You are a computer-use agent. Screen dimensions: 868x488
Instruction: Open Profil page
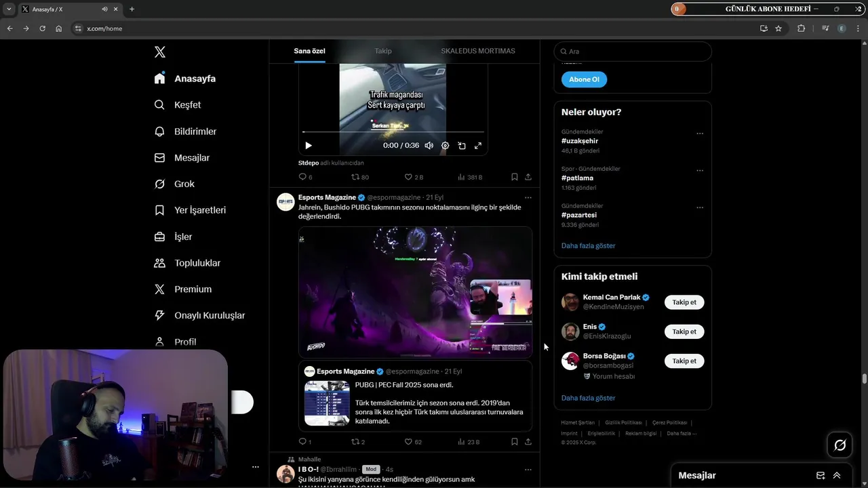[175, 342]
